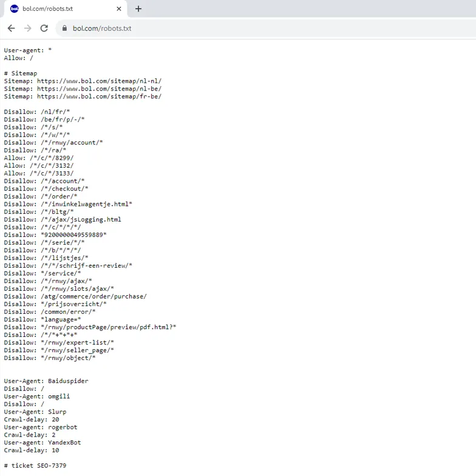Click 'Crawl-delay: 10' line

pos(32,450)
